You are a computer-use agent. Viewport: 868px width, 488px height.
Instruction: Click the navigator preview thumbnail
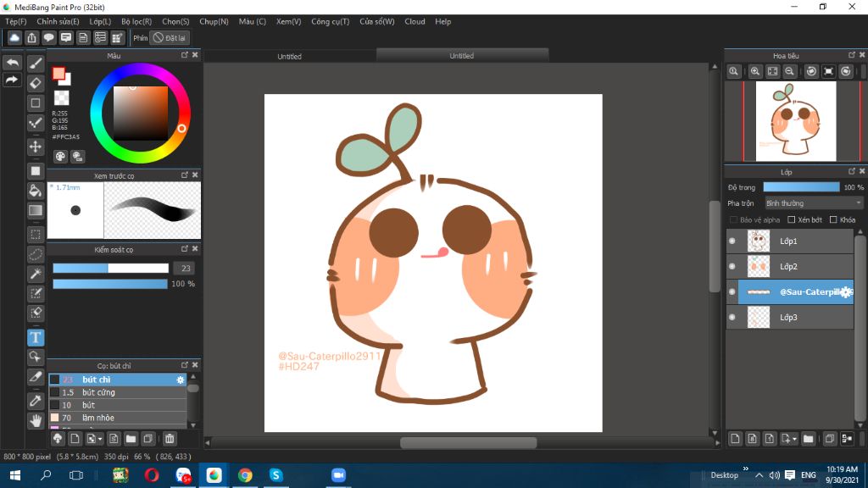(796, 121)
